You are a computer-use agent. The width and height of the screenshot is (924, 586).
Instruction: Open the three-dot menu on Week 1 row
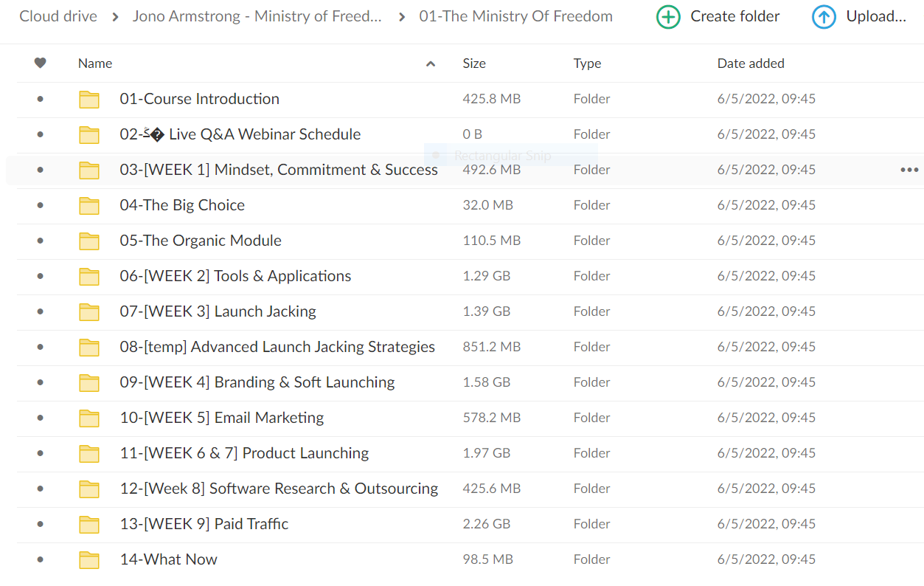click(x=909, y=170)
